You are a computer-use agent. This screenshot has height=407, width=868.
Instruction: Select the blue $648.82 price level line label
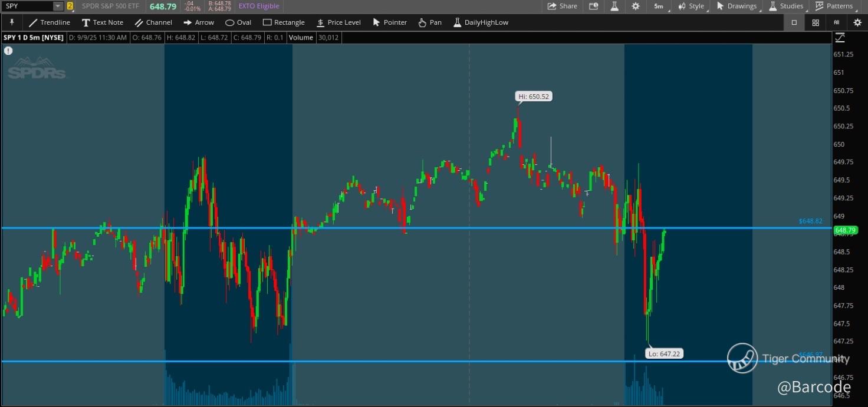[x=810, y=221]
